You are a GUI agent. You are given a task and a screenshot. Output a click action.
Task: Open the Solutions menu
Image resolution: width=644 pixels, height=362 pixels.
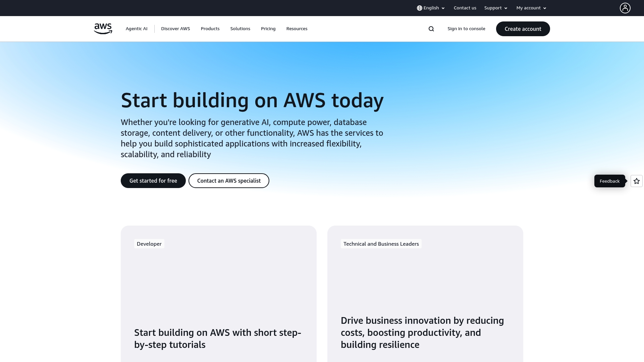click(240, 29)
